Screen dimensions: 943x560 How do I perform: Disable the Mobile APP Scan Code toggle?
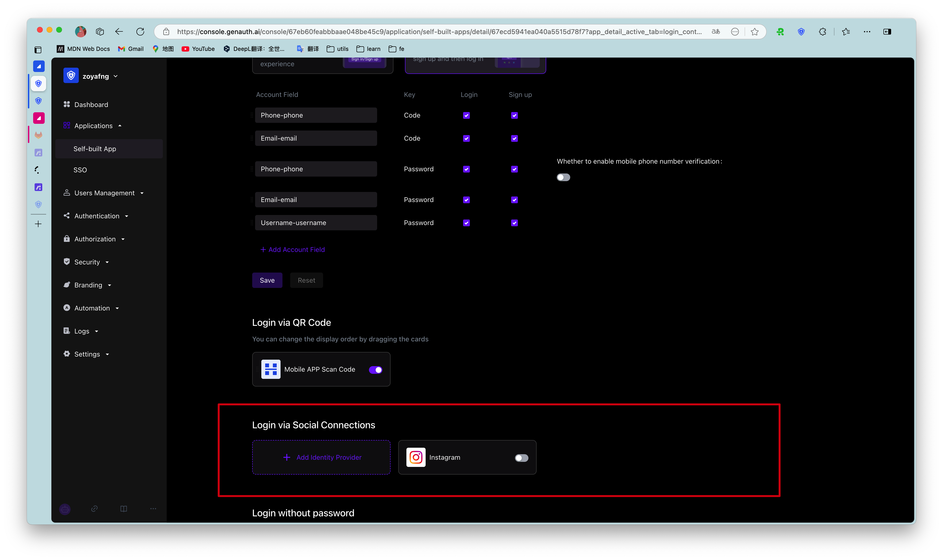375,370
